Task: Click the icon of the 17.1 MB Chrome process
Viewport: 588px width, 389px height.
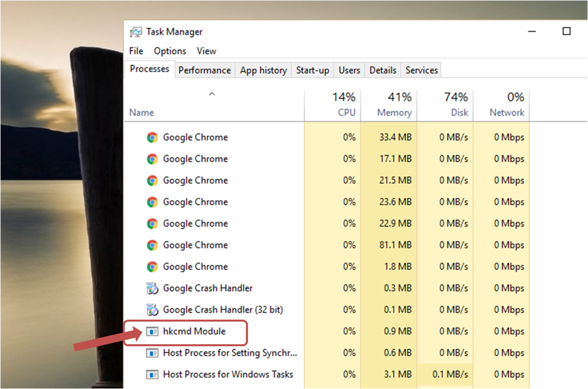Action: (152, 160)
